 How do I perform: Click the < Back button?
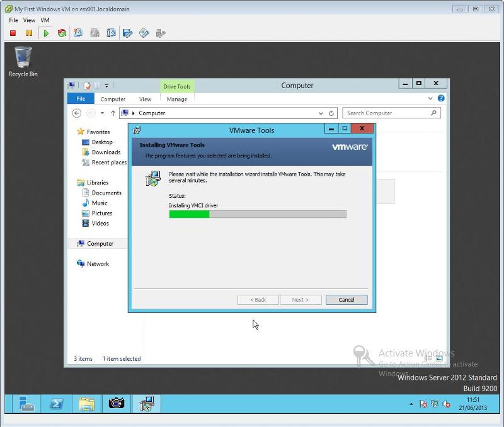tap(258, 299)
